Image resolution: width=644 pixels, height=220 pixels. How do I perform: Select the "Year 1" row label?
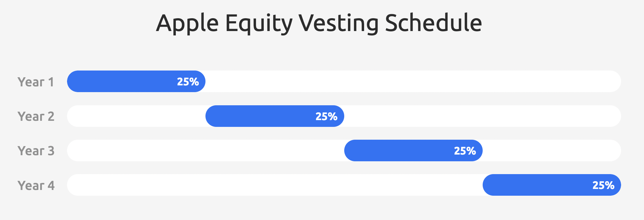coord(36,82)
